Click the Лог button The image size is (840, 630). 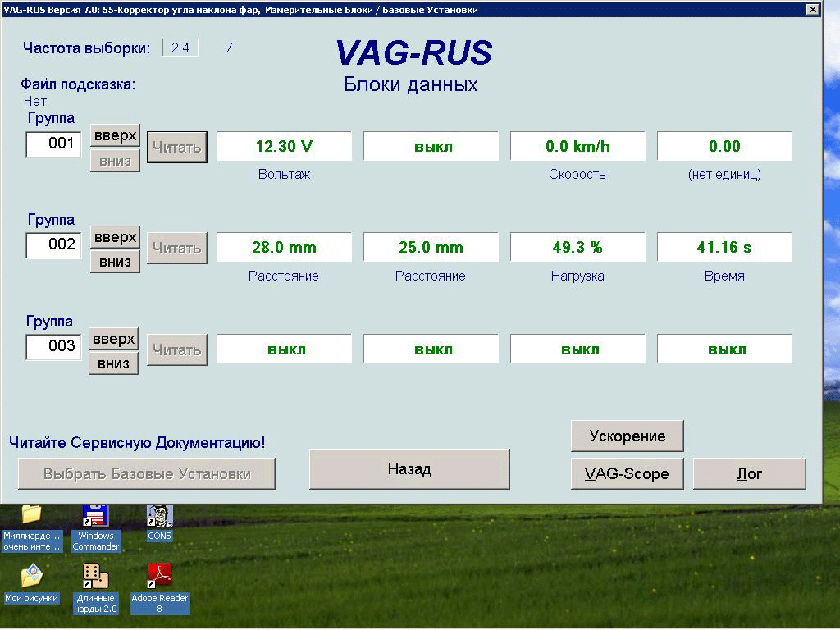click(x=749, y=473)
